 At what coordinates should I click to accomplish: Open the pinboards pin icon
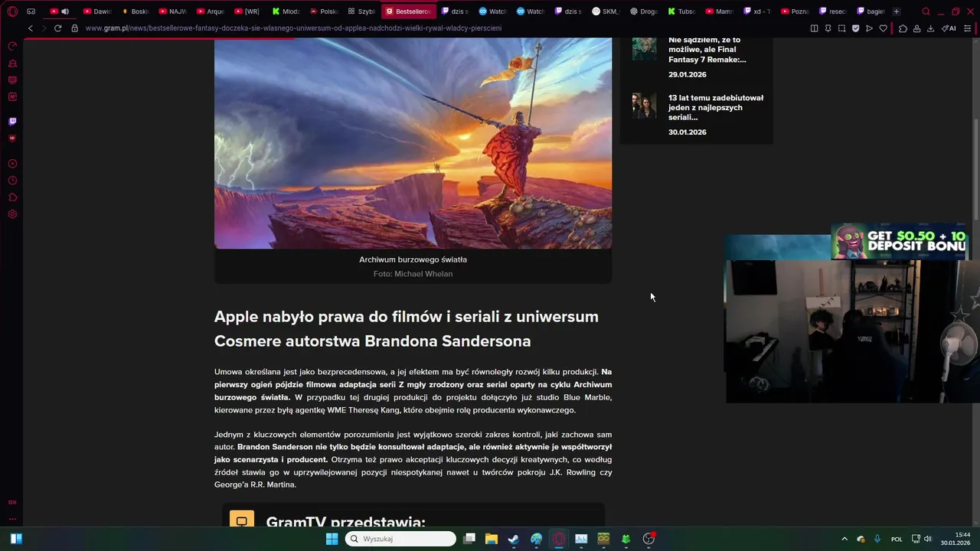point(828,28)
